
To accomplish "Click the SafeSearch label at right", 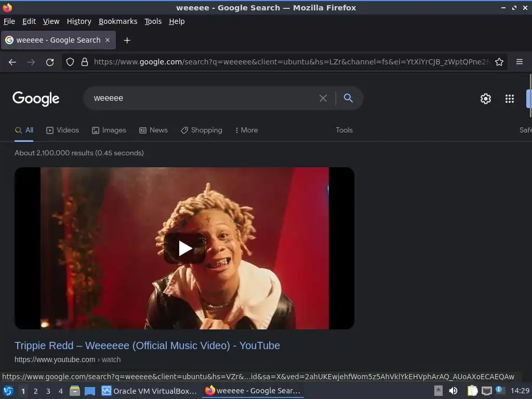I will point(526,130).
